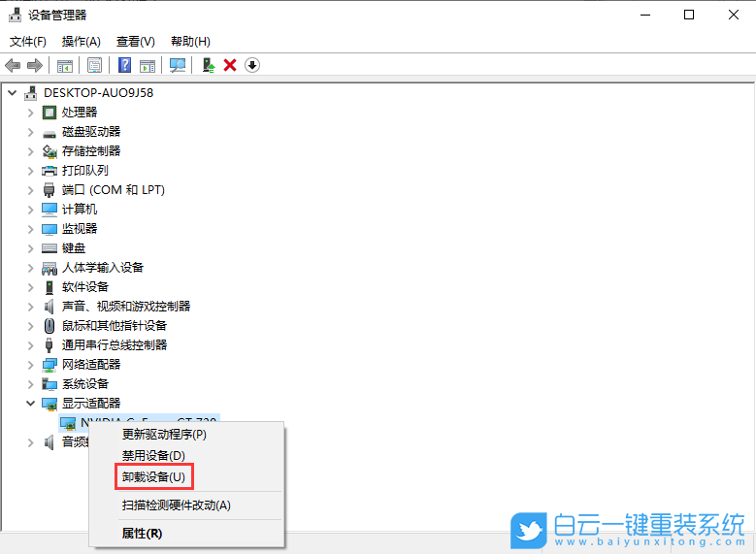
Task: Select the 打印队列 tree label
Action: tap(85, 171)
